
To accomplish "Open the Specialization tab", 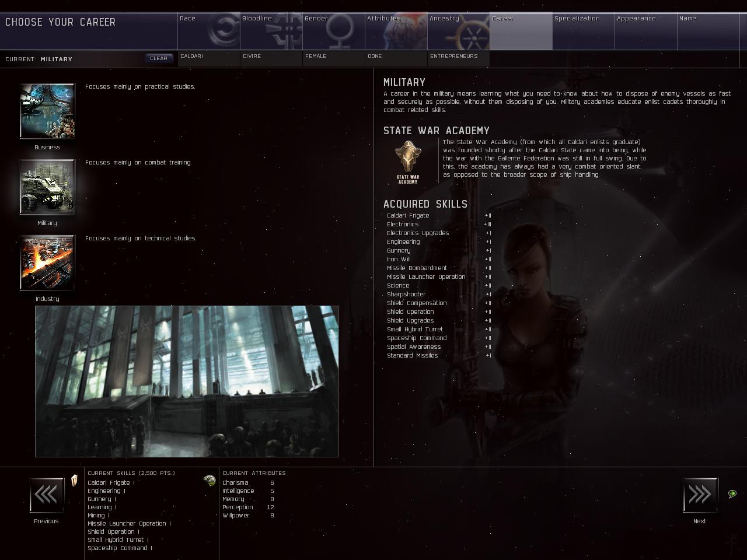I will (584, 31).
